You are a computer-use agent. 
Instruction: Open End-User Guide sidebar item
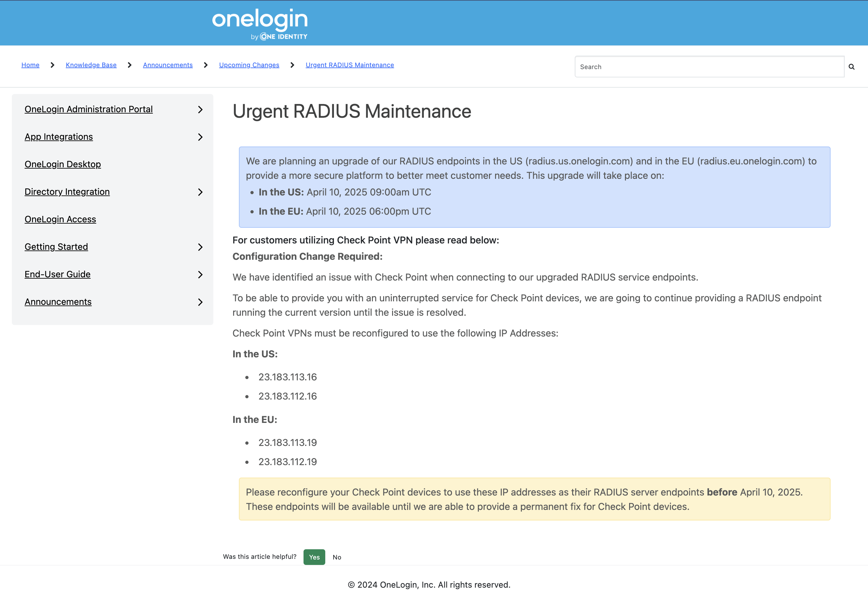coord(58,274)
